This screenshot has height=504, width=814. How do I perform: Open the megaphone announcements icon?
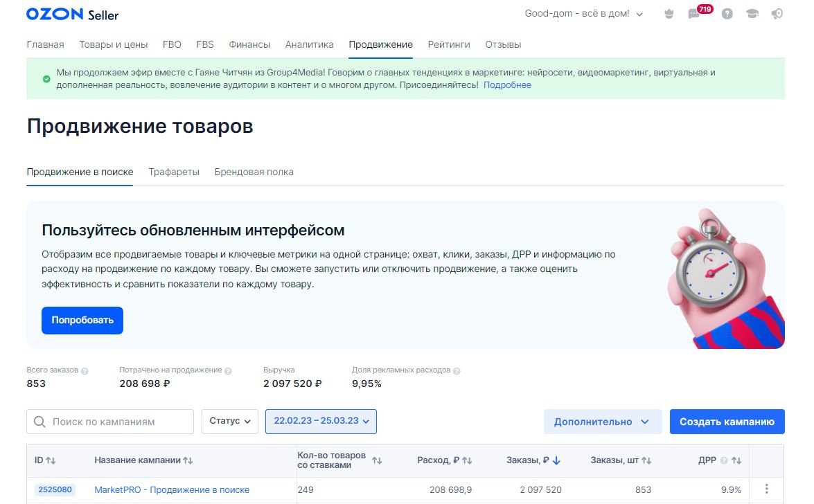[x=777, y=14]
